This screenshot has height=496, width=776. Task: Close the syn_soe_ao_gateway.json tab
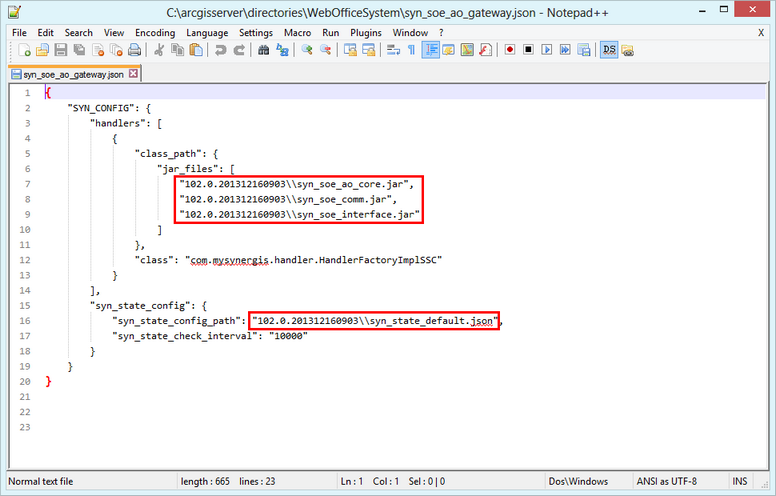pyautogui.click(x=133, y=73)
